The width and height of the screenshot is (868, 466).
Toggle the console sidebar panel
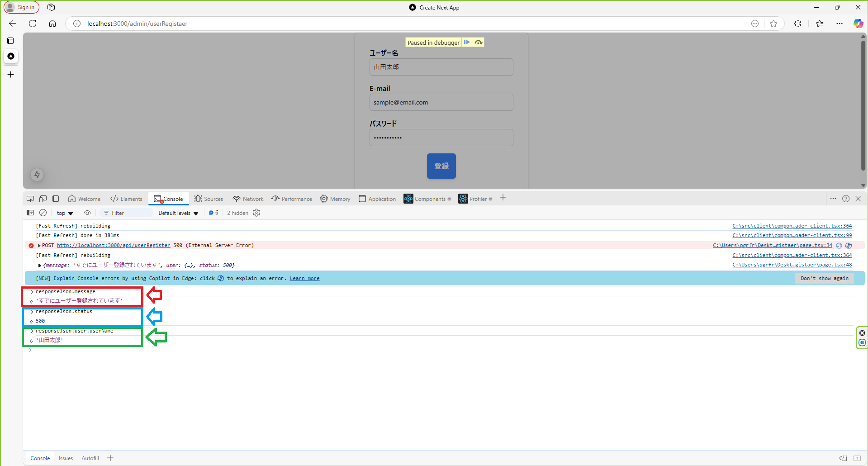click(30, 213)
